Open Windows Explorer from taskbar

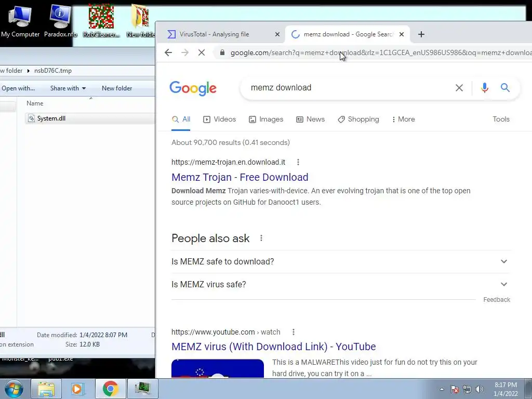pyautogui.click(x=46, y=389)
